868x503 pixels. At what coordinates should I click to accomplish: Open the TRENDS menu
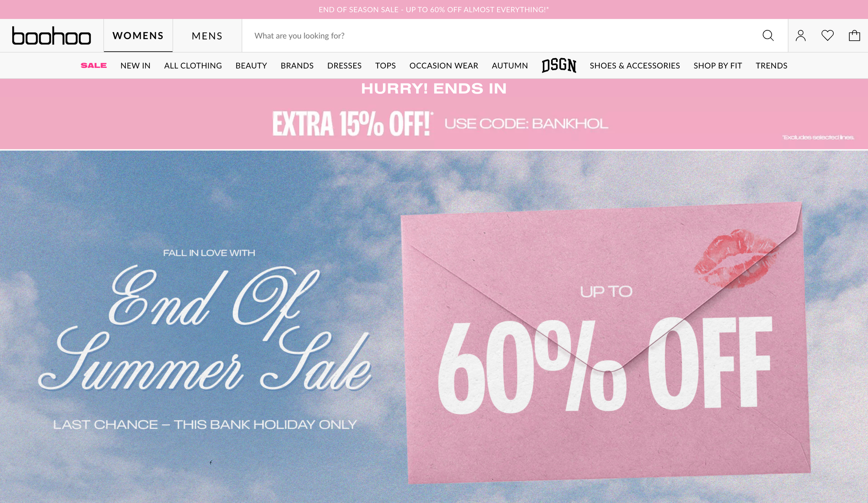(x=771, y=65)
